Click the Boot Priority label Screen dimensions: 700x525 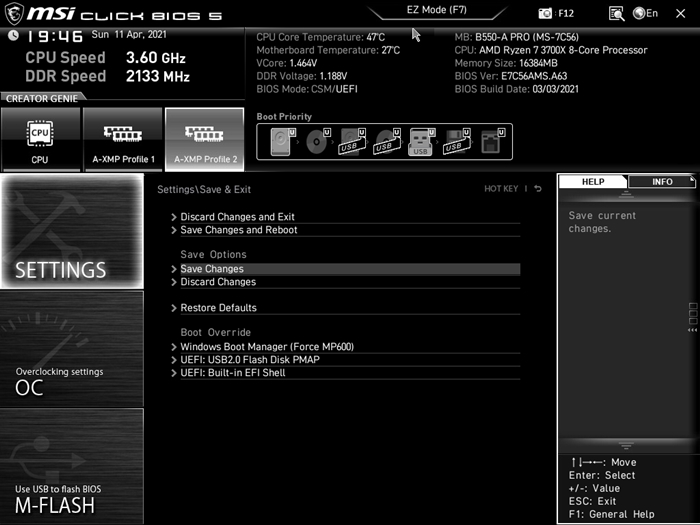[x=284, y=117]
